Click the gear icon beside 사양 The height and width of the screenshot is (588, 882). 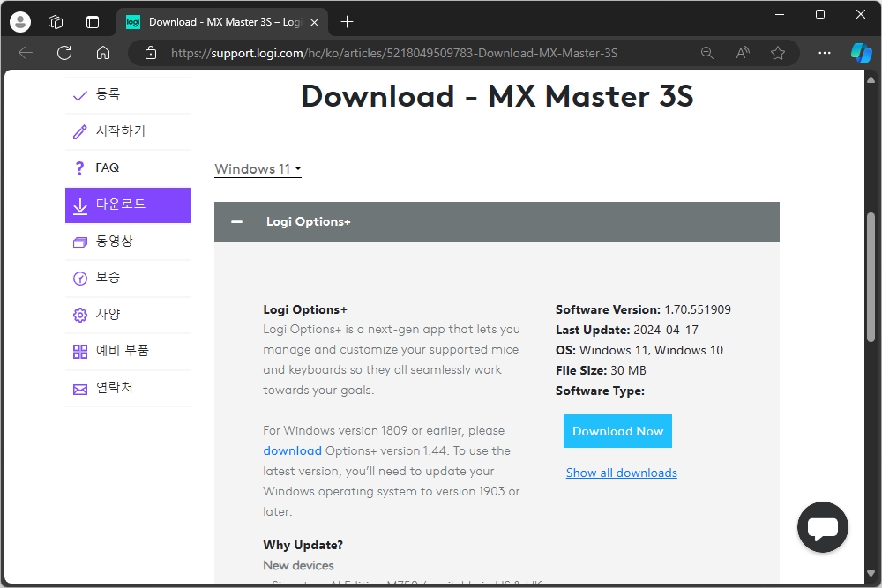coord(80,315)
